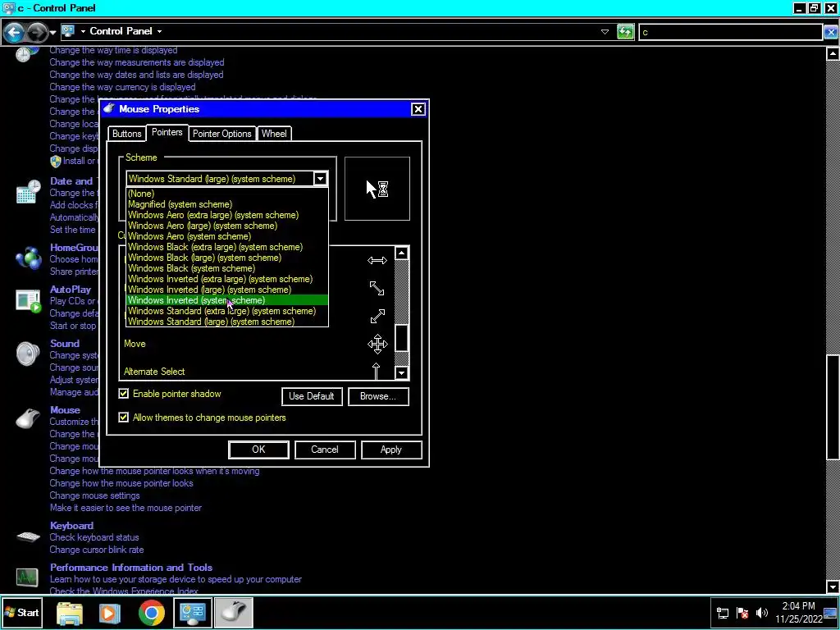The width and height of the screenshot is (840, 630).
Task: Select the diagonal resize 2 pointer icon
Action: (377, 316)
